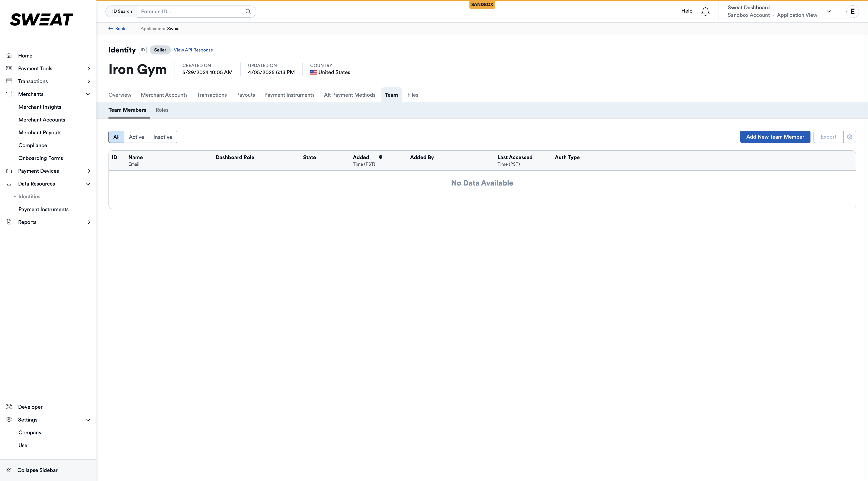
Task: Select the All filter toggle
Action: click(116, 137)
